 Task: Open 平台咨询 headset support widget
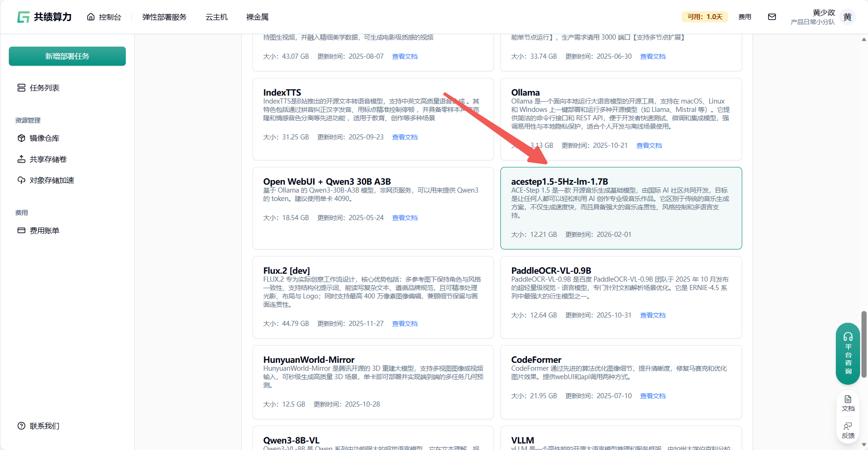coord(847,353)
